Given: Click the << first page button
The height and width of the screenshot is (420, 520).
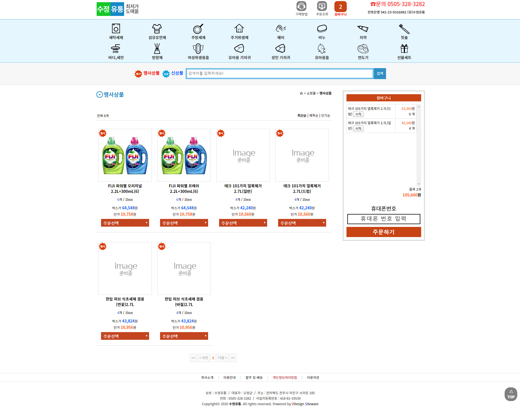Looking at the screenshot, I should pos(193,358).
